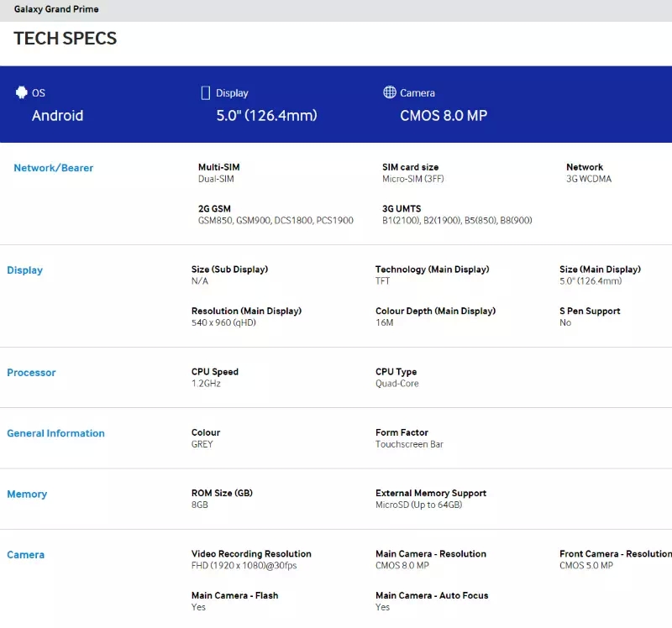The height and width of the screenshot is (628, 672).
Task: Select the "GSM850, GSM900, DCS1800, PCS1900" bands text
Action: (x=276, y=220)
